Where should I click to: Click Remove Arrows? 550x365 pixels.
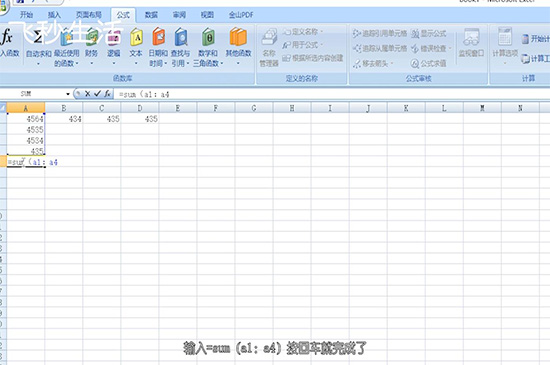[373, 63]
